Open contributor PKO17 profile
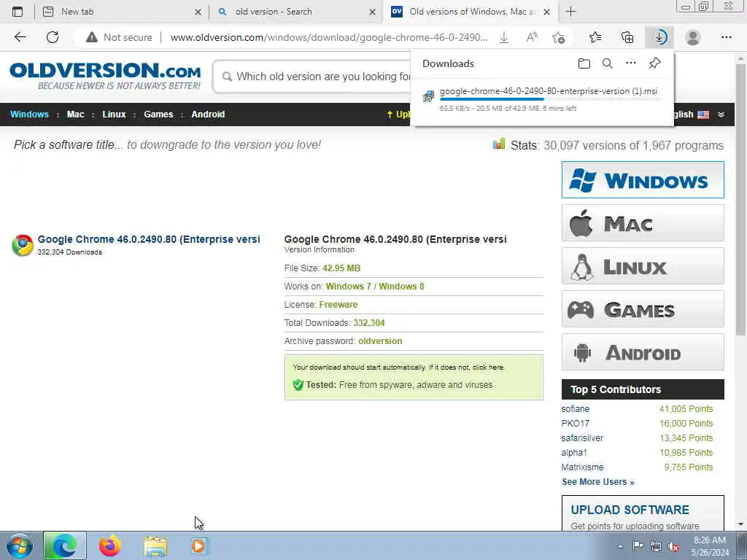The image size is (747, 560). click(x=575, y=424)
